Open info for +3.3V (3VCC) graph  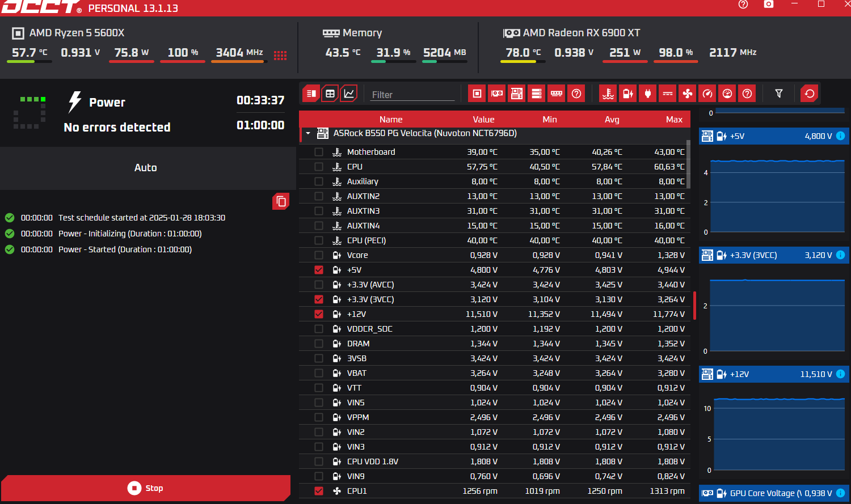tap(841, 255)
